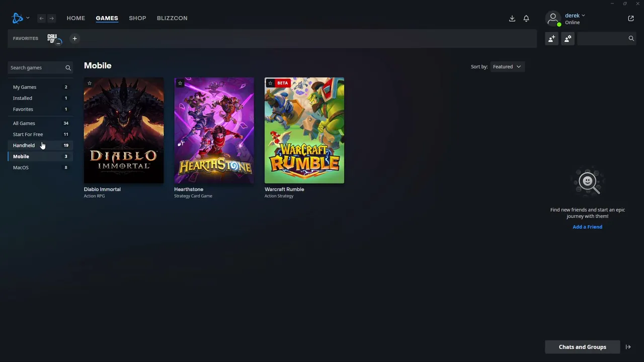Screen dimensions: 644x362
Task: Minimize the Battle.net window
Action: (x=612, y=4)
